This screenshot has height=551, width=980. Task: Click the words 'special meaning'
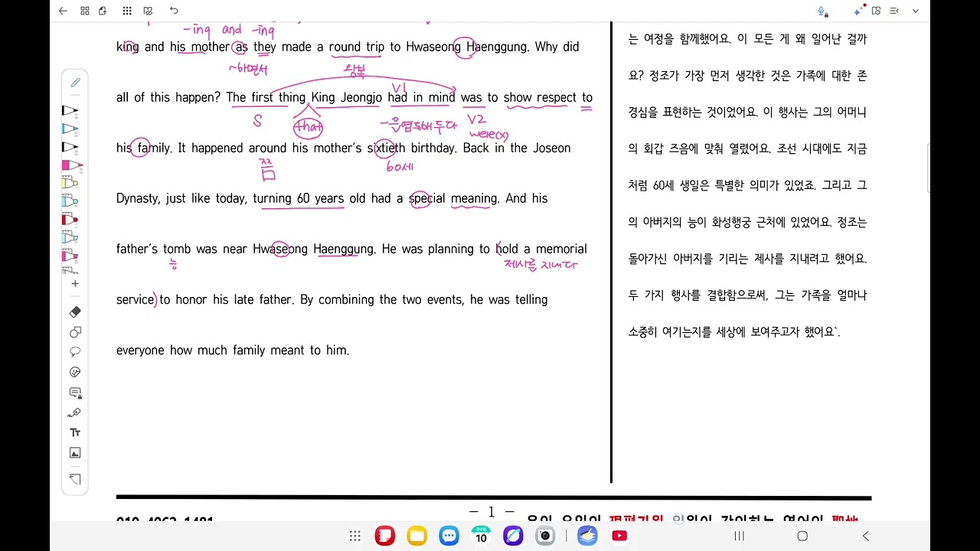(453, 199)
